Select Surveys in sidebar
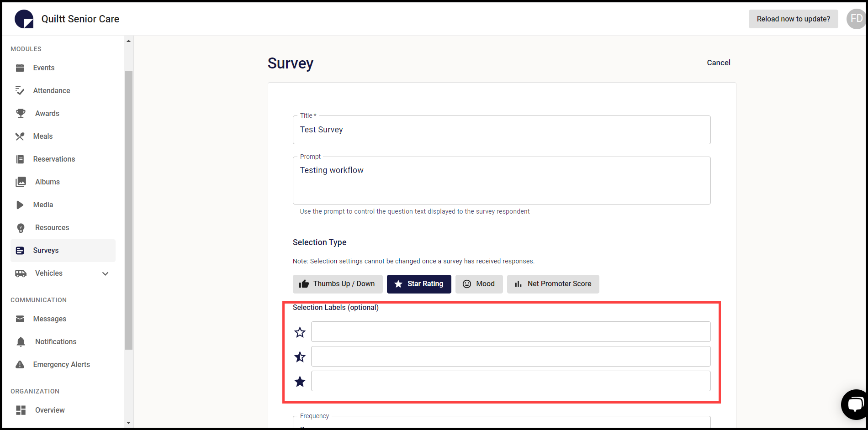The width and height of the screenshot is (868, 430). 63,251
